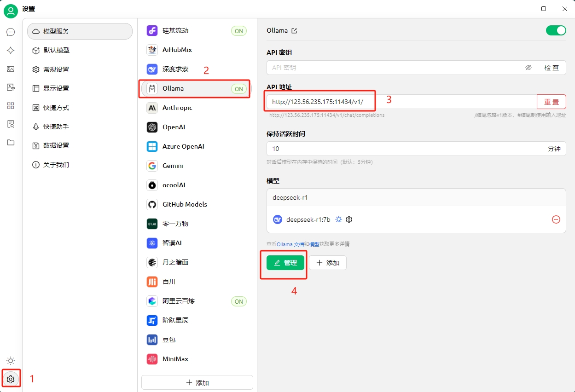Toggle the light/dark theme sun icon

coord(11,361)
